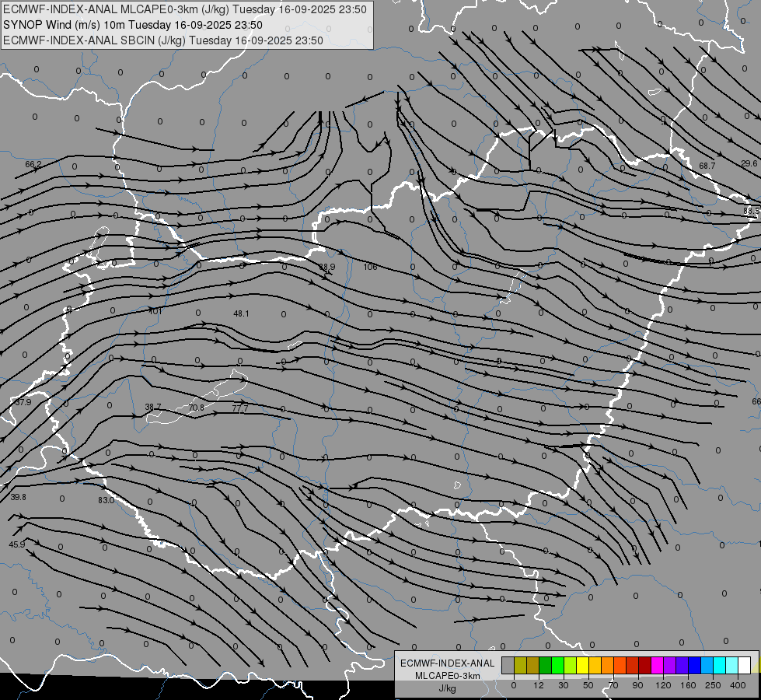Click the 12 tick label on the legend scale
Viewport: 761px width, 700px height.
[539, 685]
